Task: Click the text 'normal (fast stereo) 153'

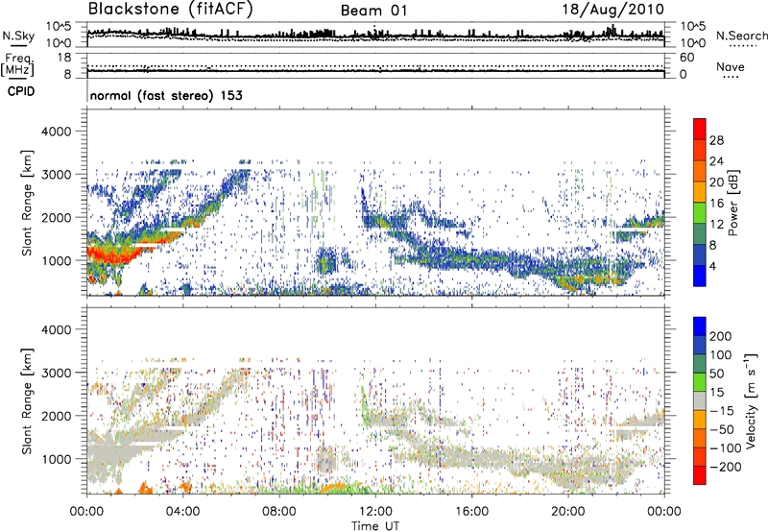Action: click(166, 95)
